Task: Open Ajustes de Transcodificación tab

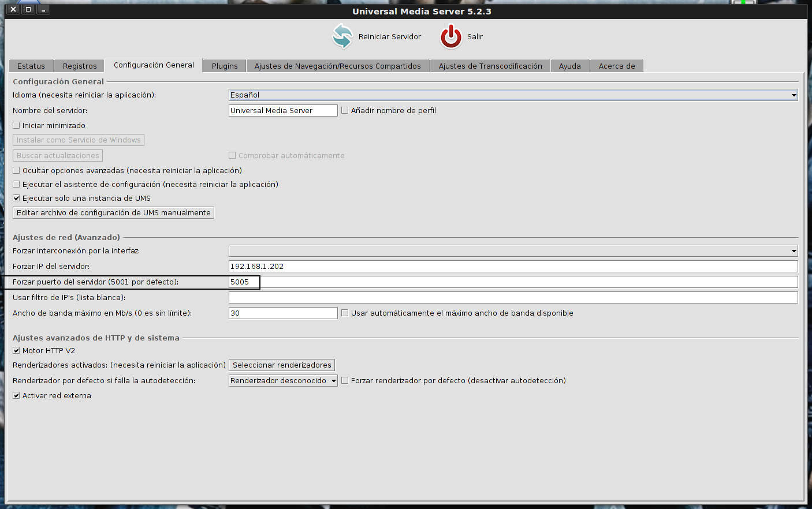Action: coord(490,66)
